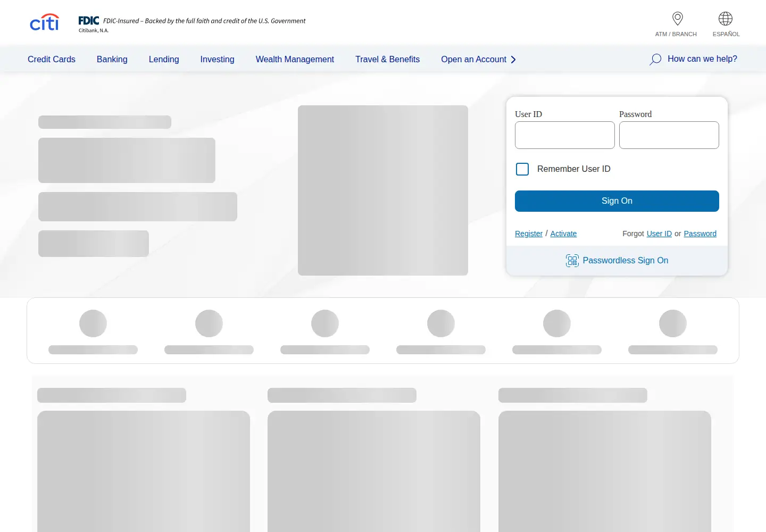
Task: Click the Passwordless Sign On link text
Action: 626,260
